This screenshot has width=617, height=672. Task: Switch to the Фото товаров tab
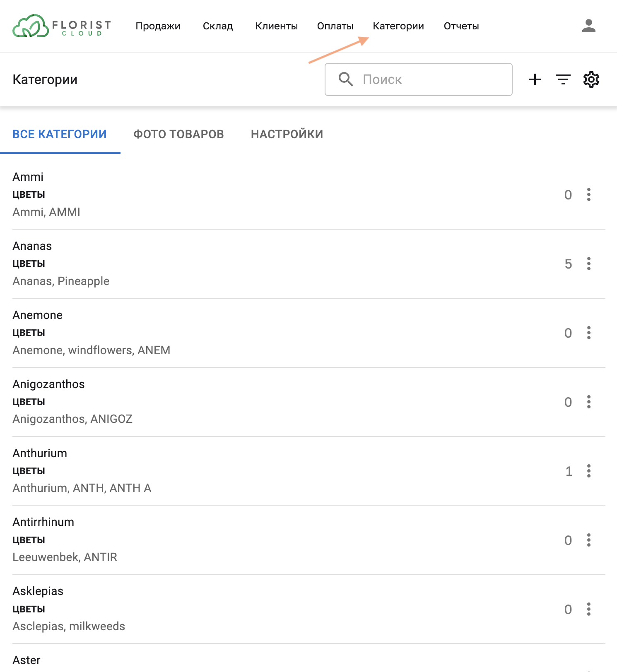coord(178,134)
